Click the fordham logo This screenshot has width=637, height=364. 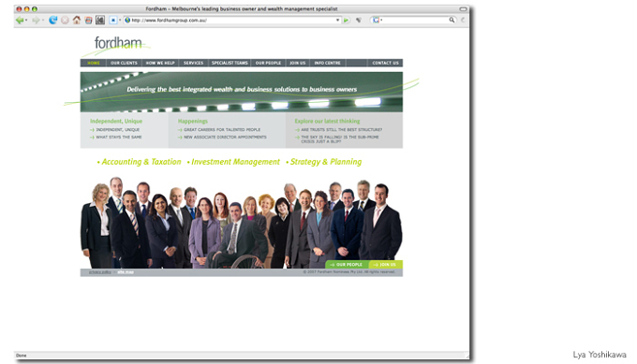coord(118,43)
